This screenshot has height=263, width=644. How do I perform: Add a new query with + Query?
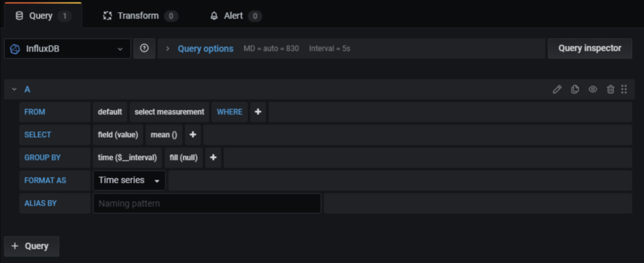coord(32,246)
